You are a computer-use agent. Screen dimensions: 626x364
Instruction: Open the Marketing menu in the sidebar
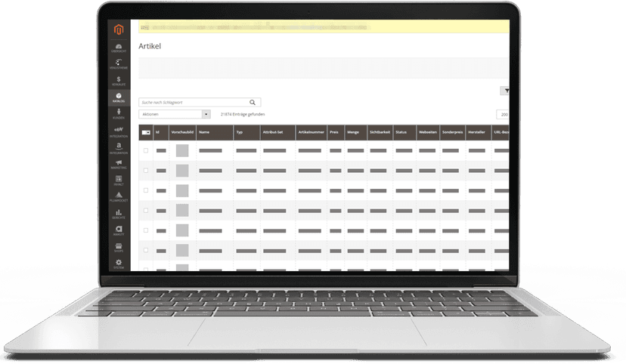pyautogui.click(x=119, y=164)
